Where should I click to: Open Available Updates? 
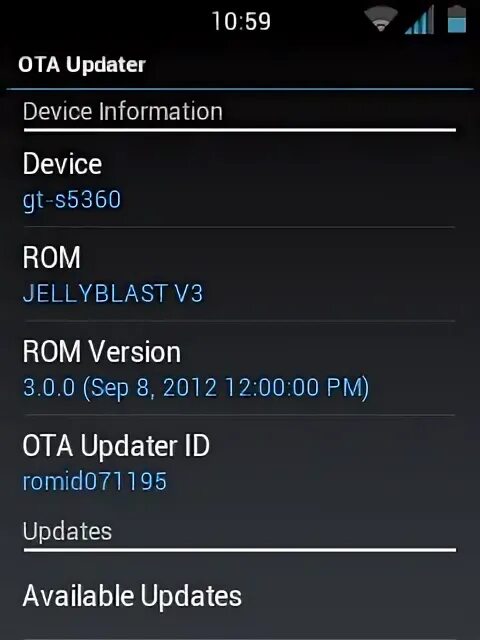click(x=239, y=596)
